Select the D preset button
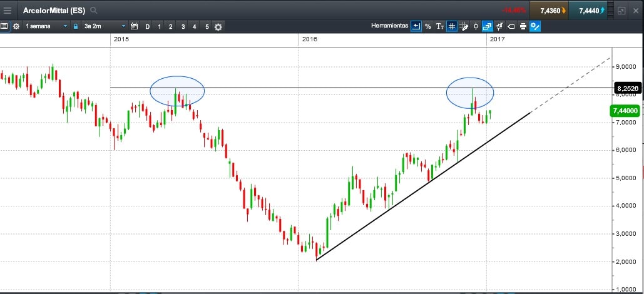Image resolution: width=644 pixels, height=294 pixels. coord(148,27)
